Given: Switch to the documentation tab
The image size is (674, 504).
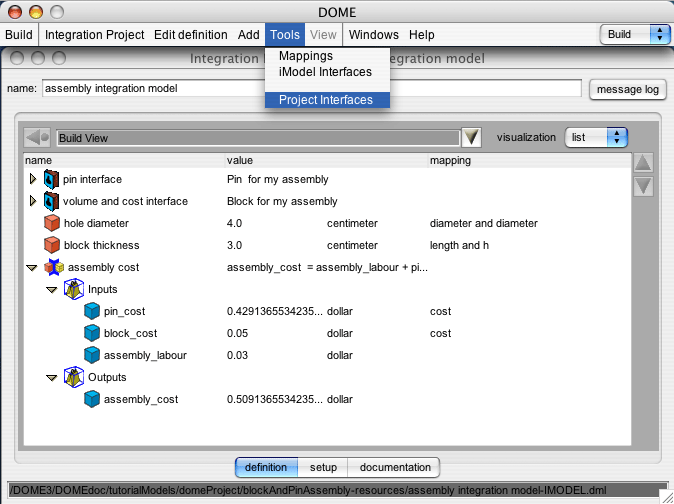Looking at the screenshot, I should tap(395, 467).
